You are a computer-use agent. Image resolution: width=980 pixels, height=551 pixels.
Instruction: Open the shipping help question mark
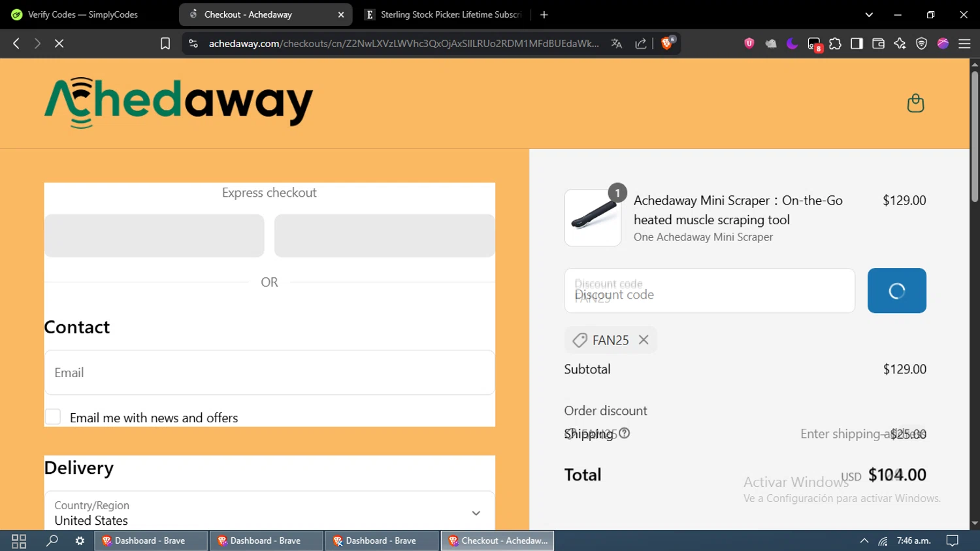click(625, 433)
